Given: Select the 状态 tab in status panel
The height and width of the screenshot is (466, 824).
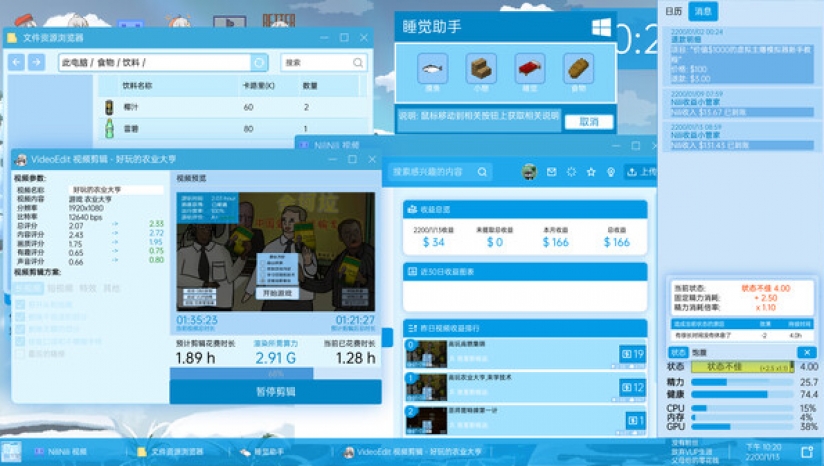Looking at the screenshot, I should pyautogui.click(x=678, y=353).
